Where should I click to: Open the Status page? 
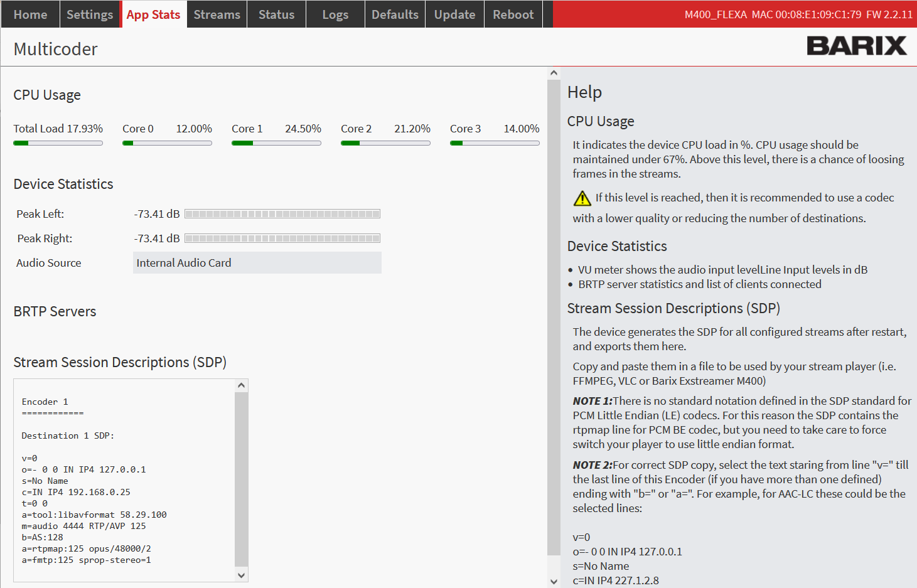pyautogui.click(x=276, y=14)
